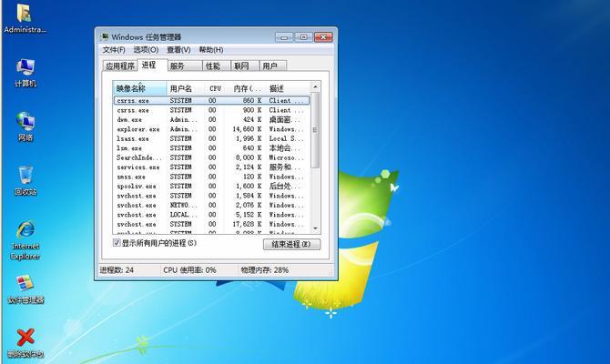
Task: Switch to the 进程 tab
Action: pos(153,65)
